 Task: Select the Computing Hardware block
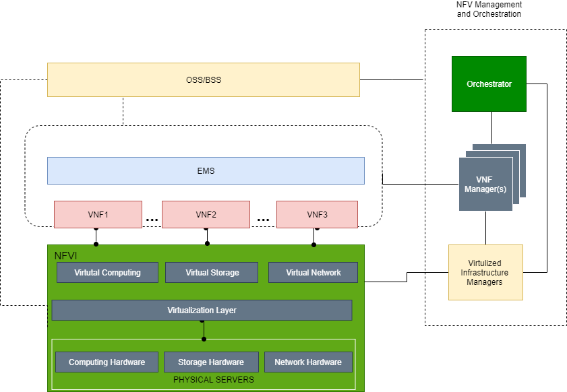tap(107, 362)
